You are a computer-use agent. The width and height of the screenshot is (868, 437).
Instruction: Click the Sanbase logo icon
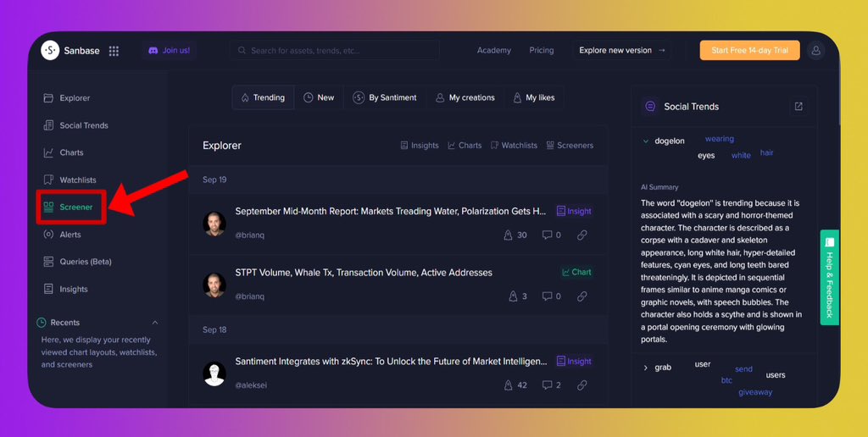coord(50,50)
